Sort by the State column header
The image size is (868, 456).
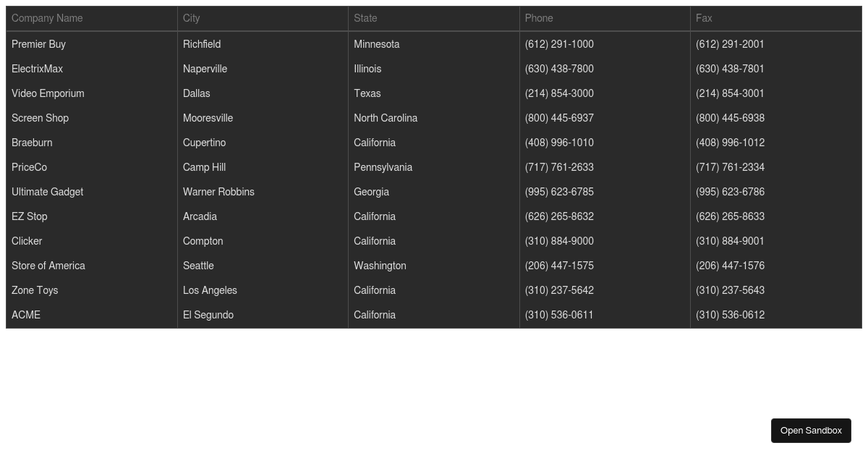click(x=365, y=18)
